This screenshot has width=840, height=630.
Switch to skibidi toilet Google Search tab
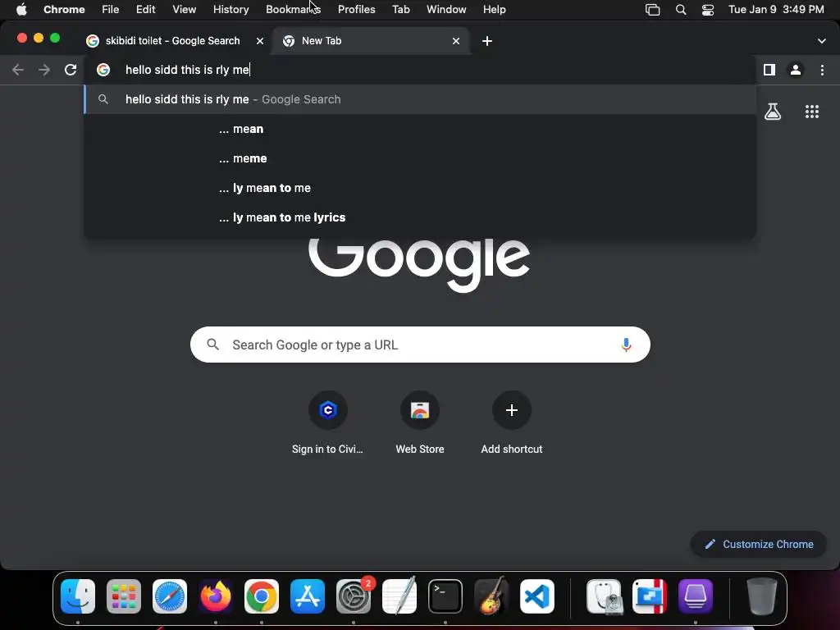tap(172, 41)
